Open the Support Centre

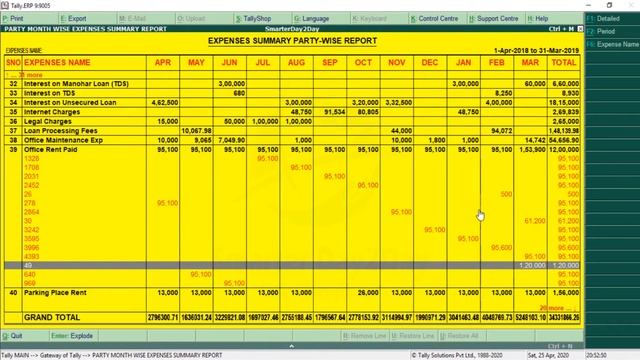coord(493,19)
